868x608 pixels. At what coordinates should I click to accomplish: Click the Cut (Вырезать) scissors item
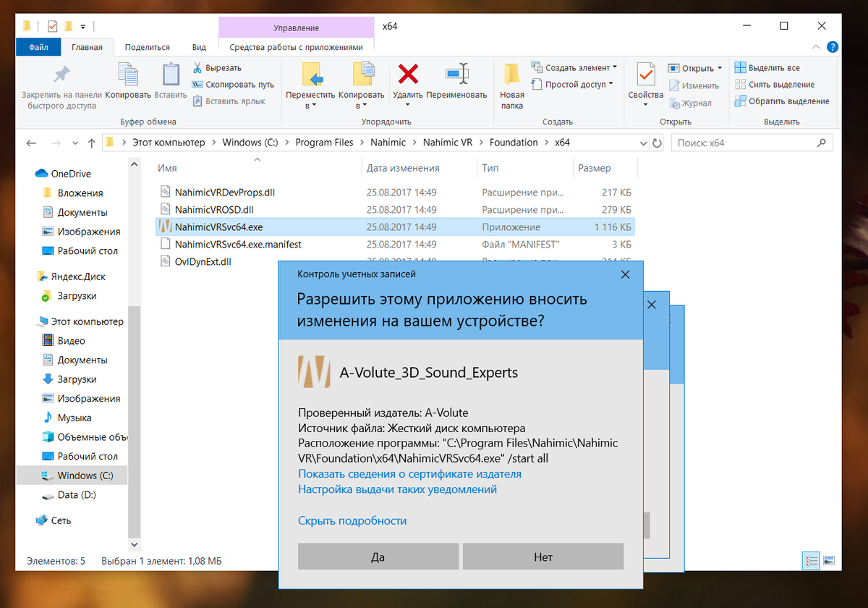[217, 67]
